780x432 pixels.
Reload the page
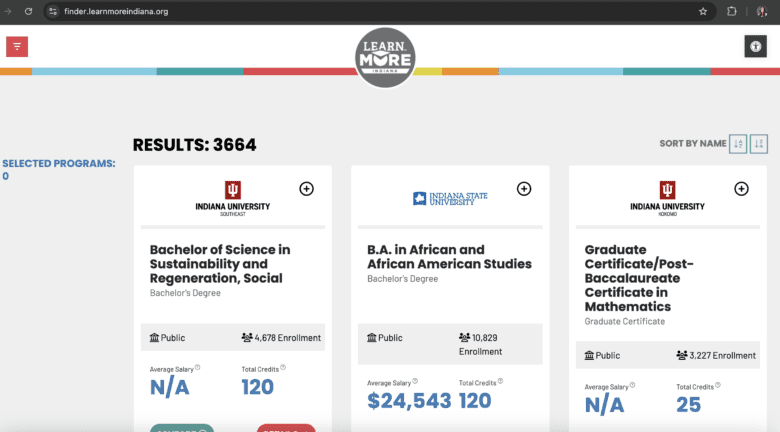(28, 11)
